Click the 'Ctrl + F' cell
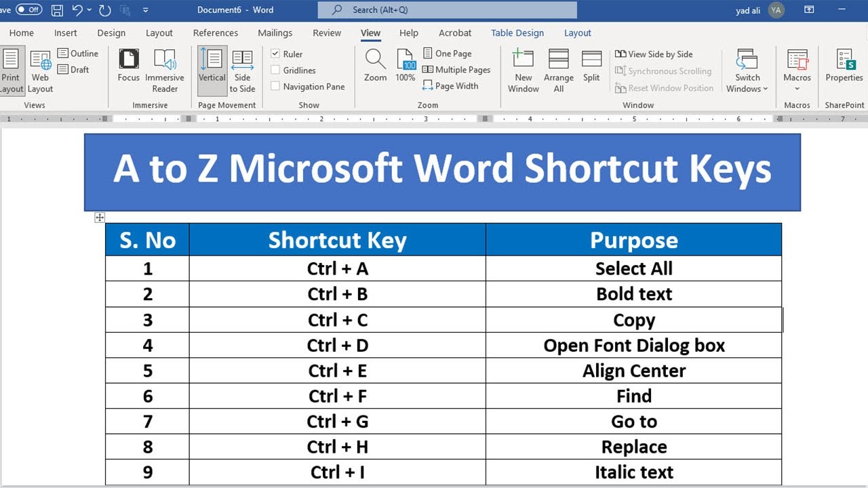Viewport: 868px width, 488px height. pos(337,396)
